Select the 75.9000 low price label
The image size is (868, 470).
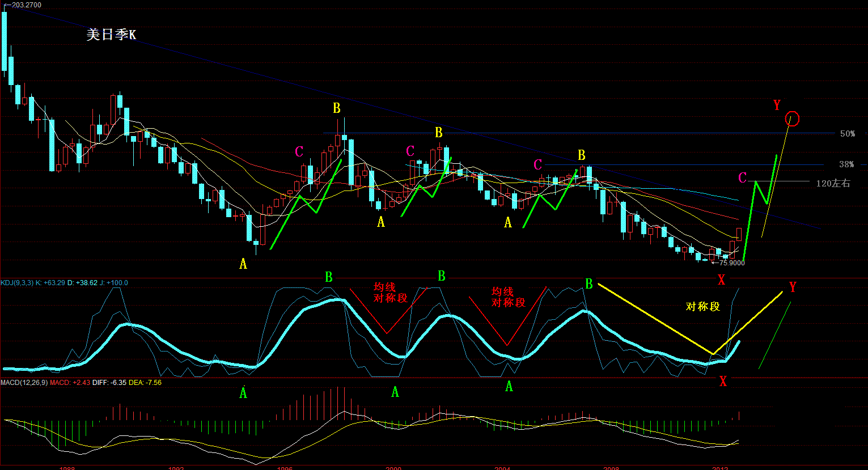(x=731, y=263)
